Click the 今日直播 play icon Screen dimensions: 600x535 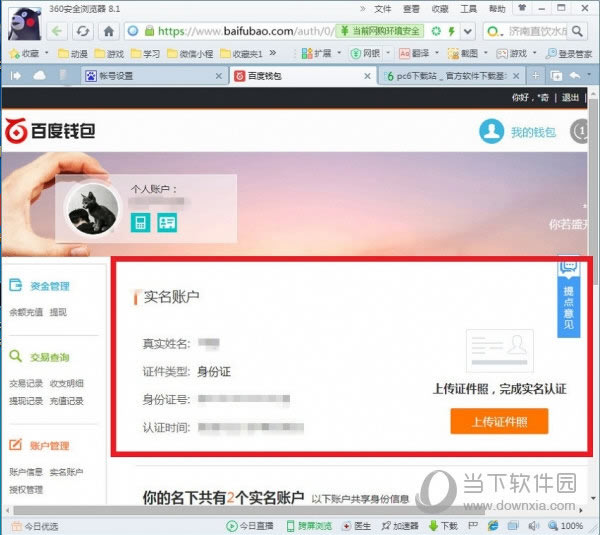[232, 526]
